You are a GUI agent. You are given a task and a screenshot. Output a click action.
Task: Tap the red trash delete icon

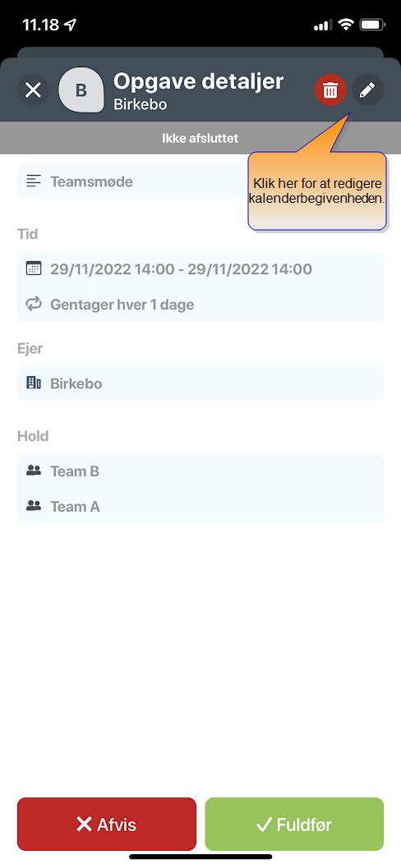[330, 90]
